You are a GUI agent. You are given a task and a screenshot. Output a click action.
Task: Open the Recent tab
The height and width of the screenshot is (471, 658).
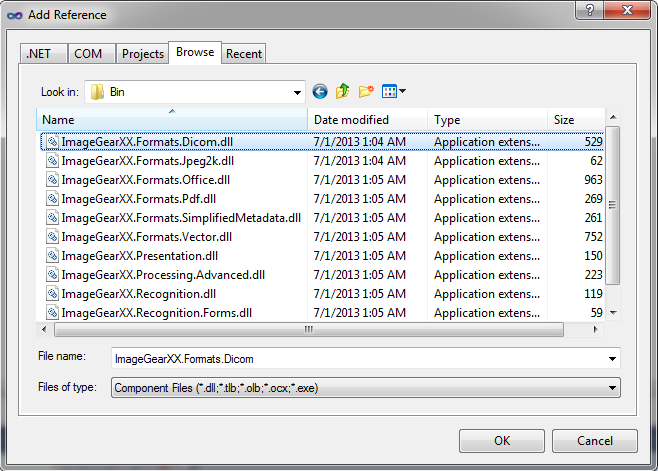(244, 54)
